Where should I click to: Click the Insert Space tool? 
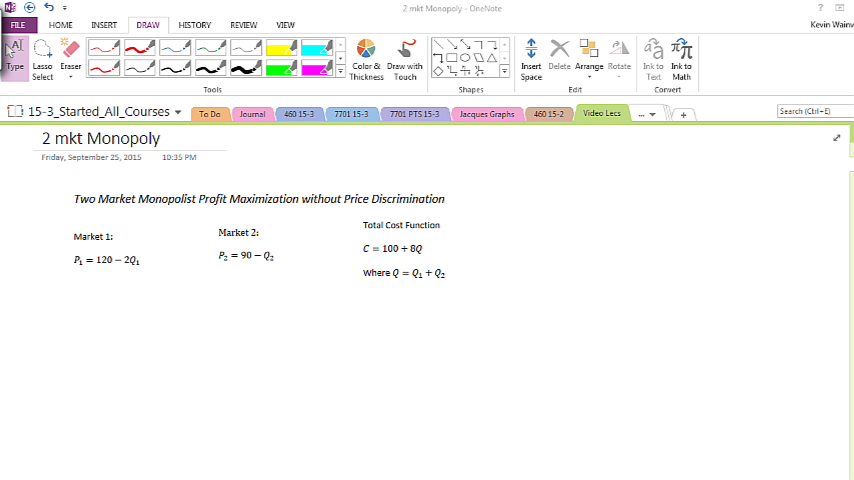tap(531, 59)
